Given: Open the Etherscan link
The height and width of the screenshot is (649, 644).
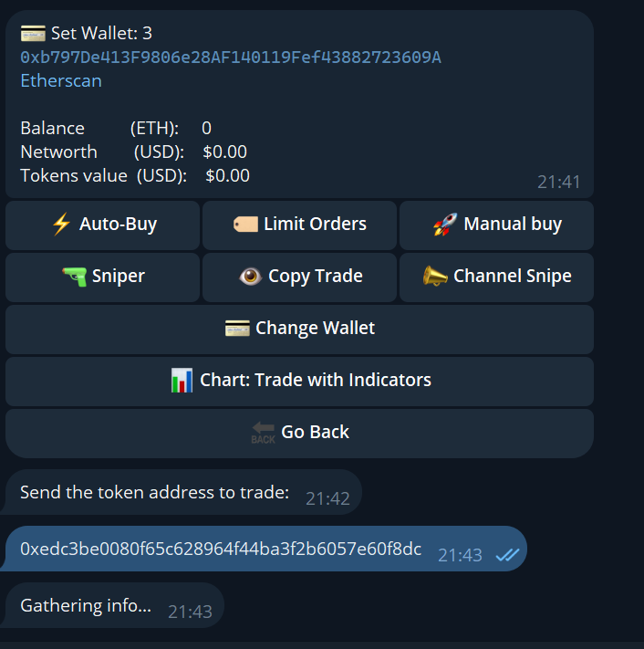Looking at the screenshot, I should pos(61,80).
